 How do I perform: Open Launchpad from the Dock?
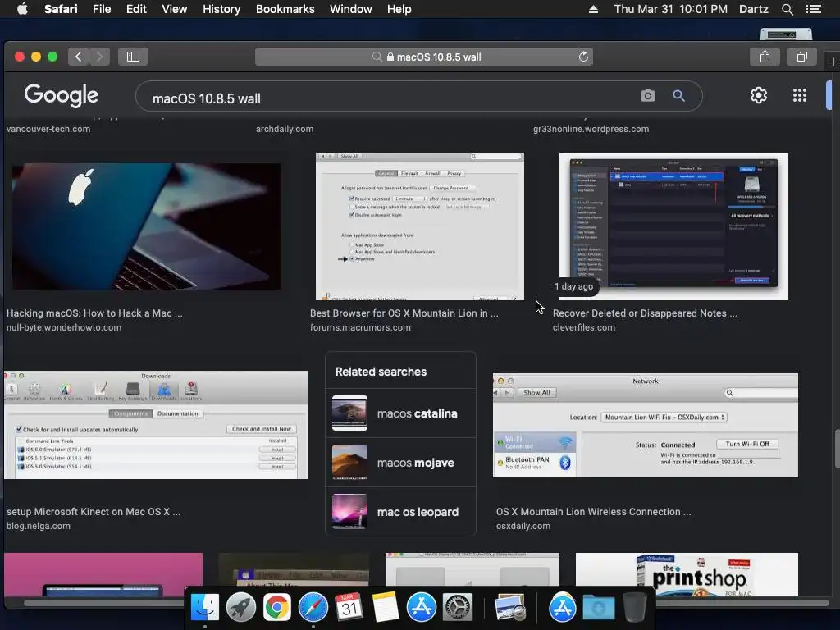point(241,608)
